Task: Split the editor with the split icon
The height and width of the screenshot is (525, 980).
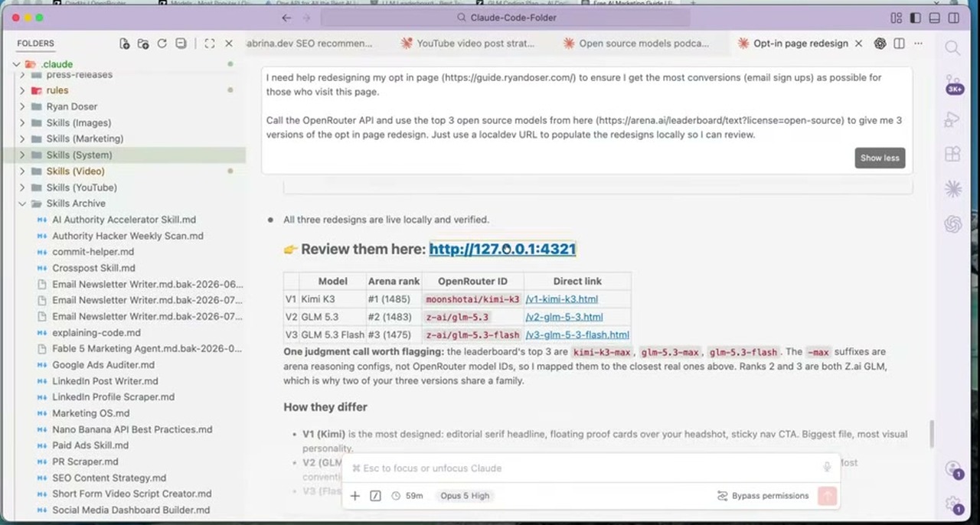Action: (x=899, y=44)
